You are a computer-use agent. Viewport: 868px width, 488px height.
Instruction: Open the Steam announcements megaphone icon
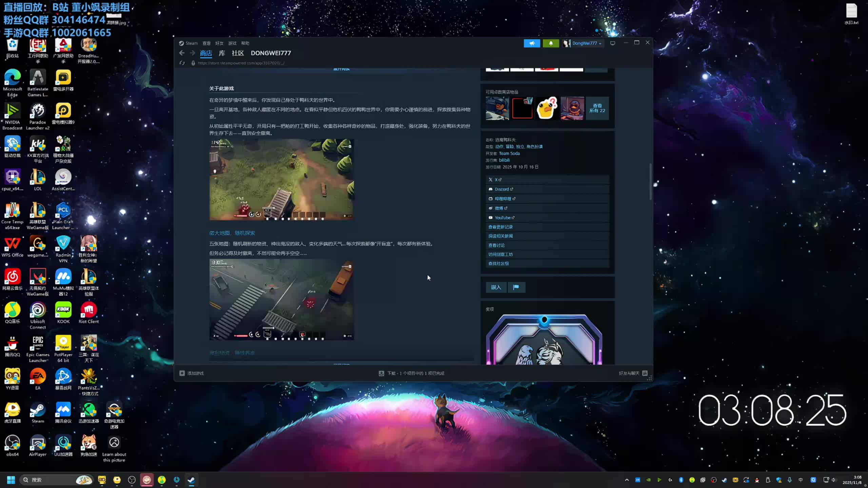pyautogui.click(x=532, y=43)
